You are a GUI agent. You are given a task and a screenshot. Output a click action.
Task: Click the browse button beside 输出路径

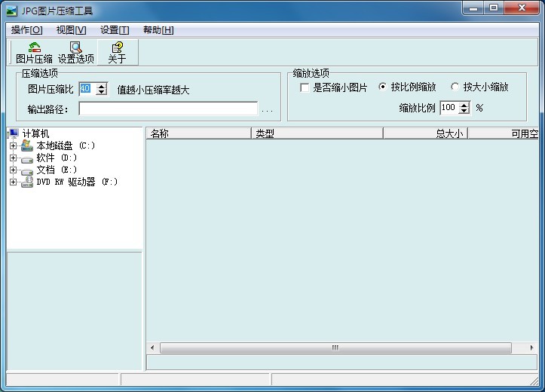coord(268,110)
